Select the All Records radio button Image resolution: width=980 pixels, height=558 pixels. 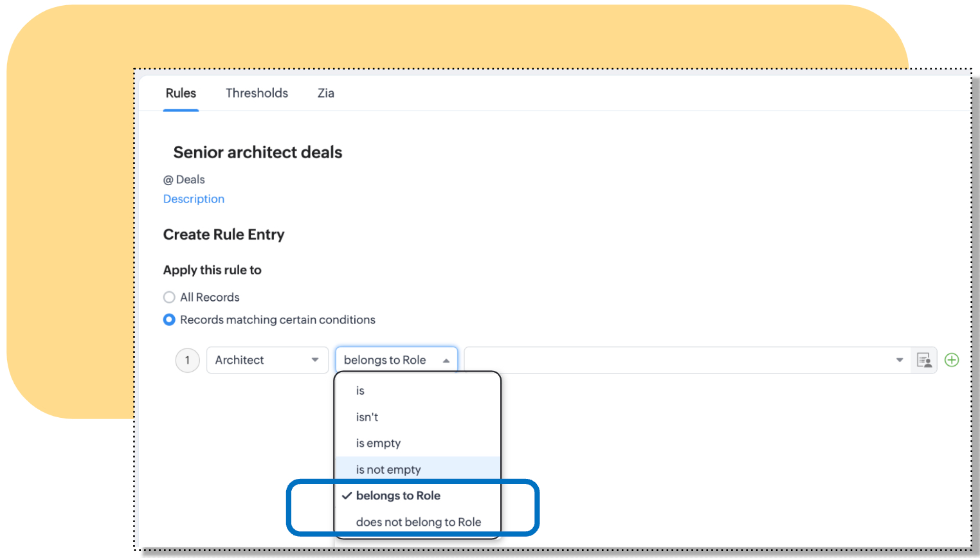(169, 297)
